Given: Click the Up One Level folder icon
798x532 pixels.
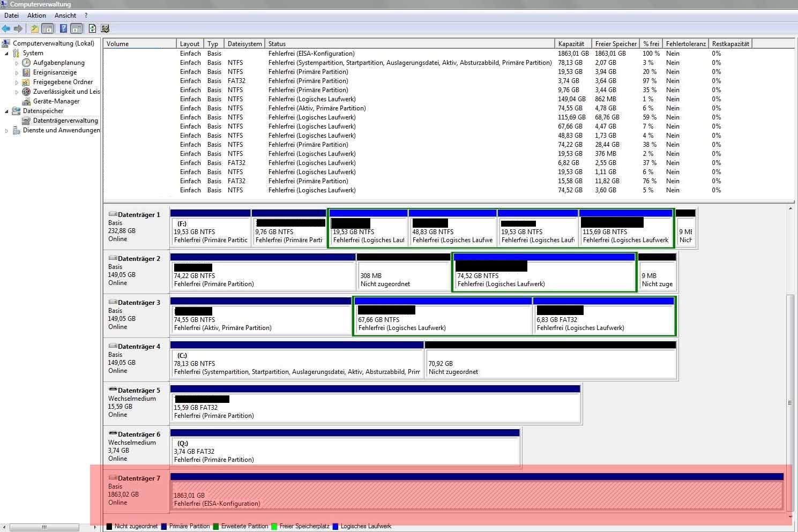Looking at the screenshot, I should [34, 28].
